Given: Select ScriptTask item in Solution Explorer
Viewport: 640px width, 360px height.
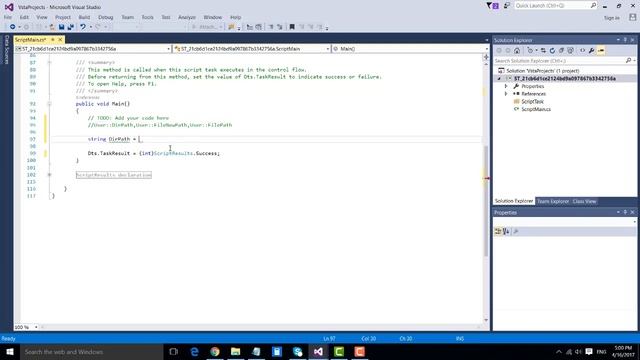Looking at the screenshot, I should pyautogui.click(x=532, y=102).
